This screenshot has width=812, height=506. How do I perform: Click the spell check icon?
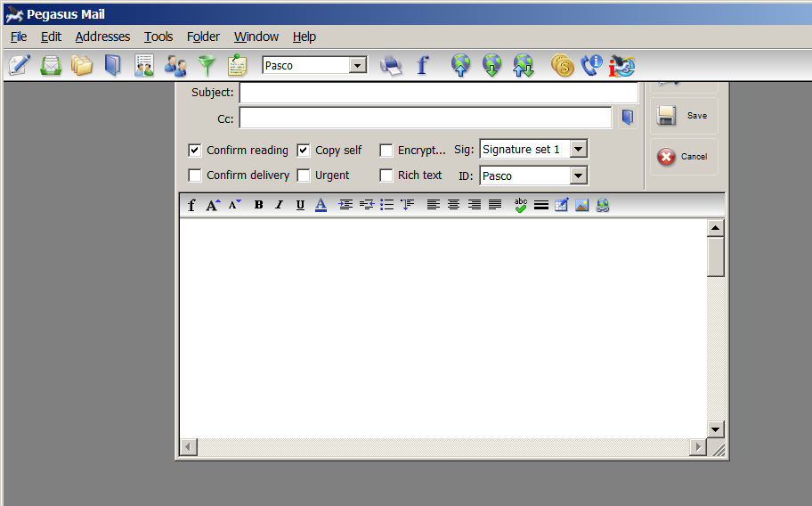click(x=521, y=205)
